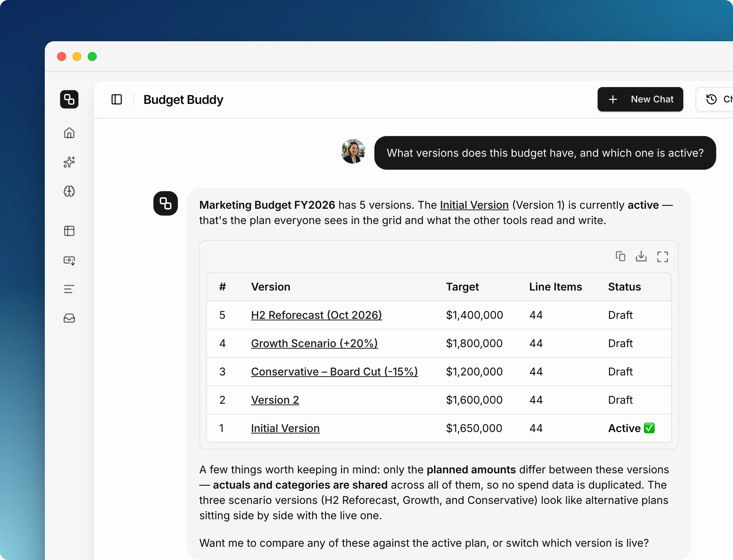Viewport: 733px width, 560px height.
Task: Open the Conservative – Board Cut (-15%) link
Action: tap(334, 372)
